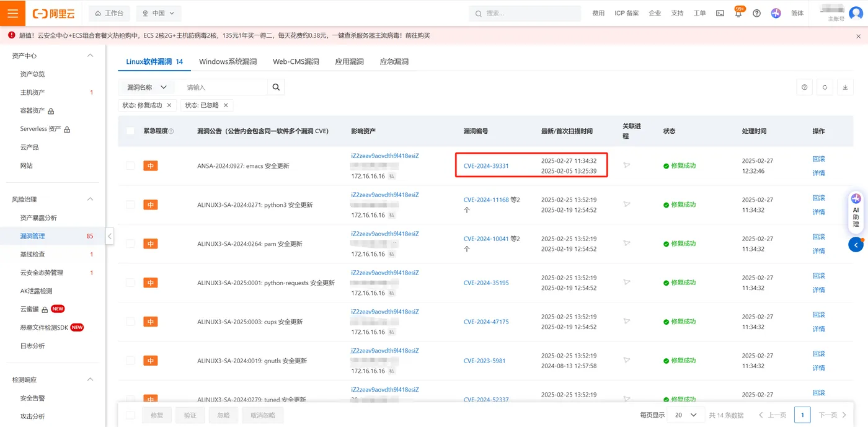Click related process icon for cups row
The height and width of the screenshot is (427, 868).
626,322
